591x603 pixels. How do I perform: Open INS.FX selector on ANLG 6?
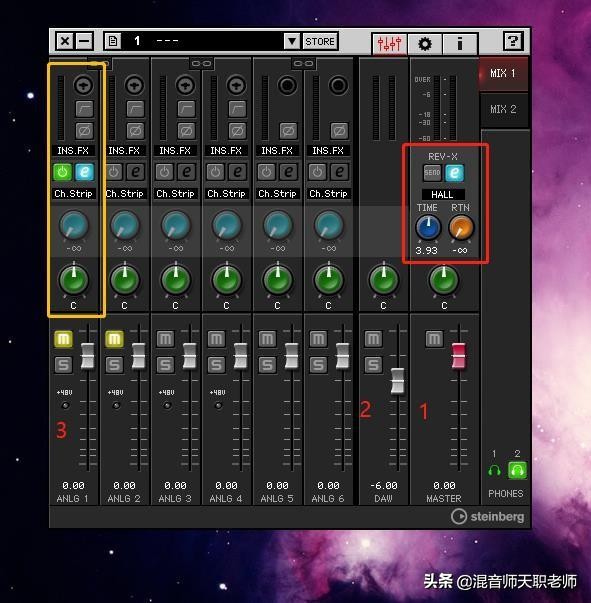(328, 150)
